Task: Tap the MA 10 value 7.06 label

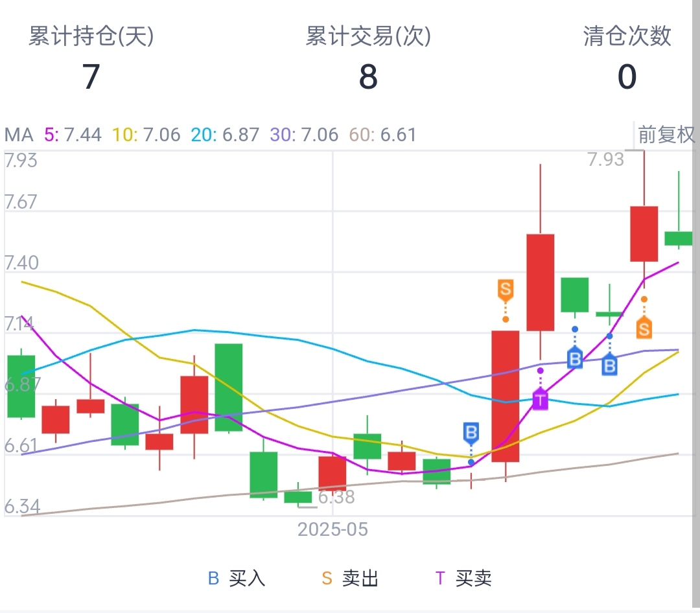Action: [146, 135]
